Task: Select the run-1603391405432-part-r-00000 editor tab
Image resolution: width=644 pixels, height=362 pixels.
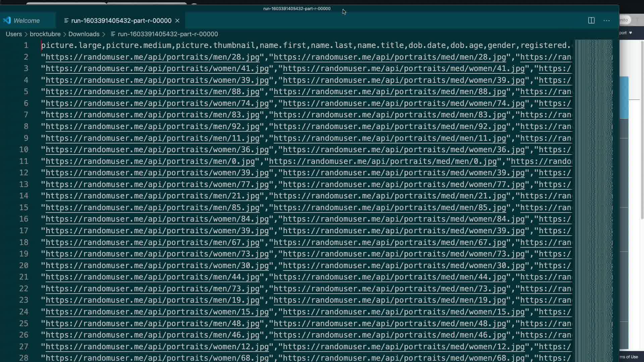Action: coord(121,20)
